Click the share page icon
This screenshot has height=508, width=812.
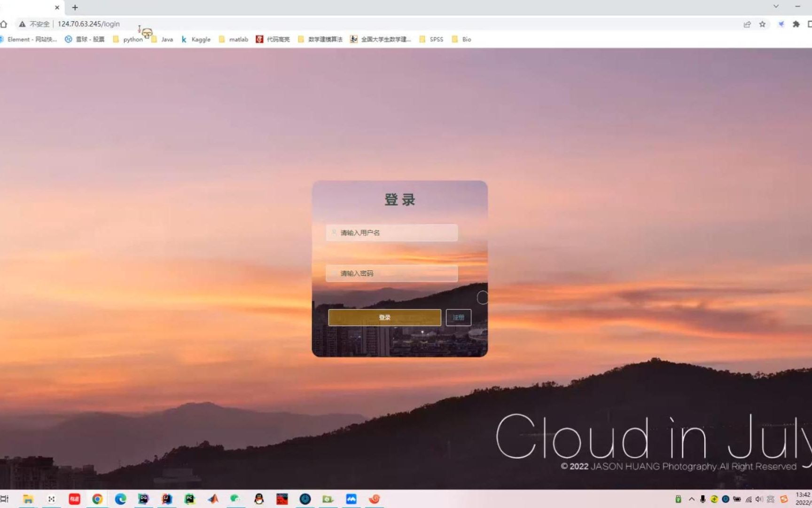[x=747, y=24]
